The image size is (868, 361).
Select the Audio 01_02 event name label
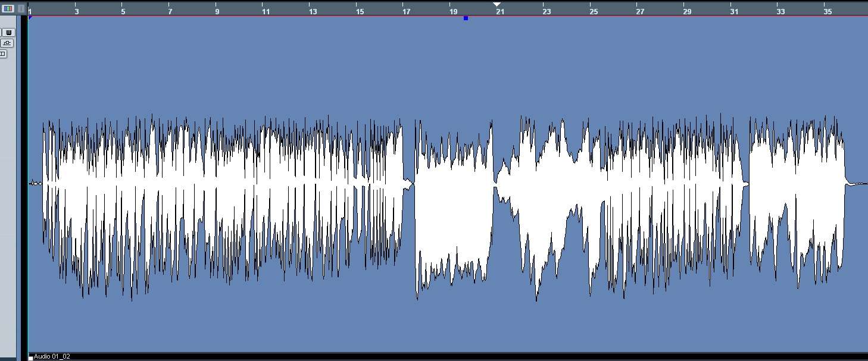click(x=52, y=357)
